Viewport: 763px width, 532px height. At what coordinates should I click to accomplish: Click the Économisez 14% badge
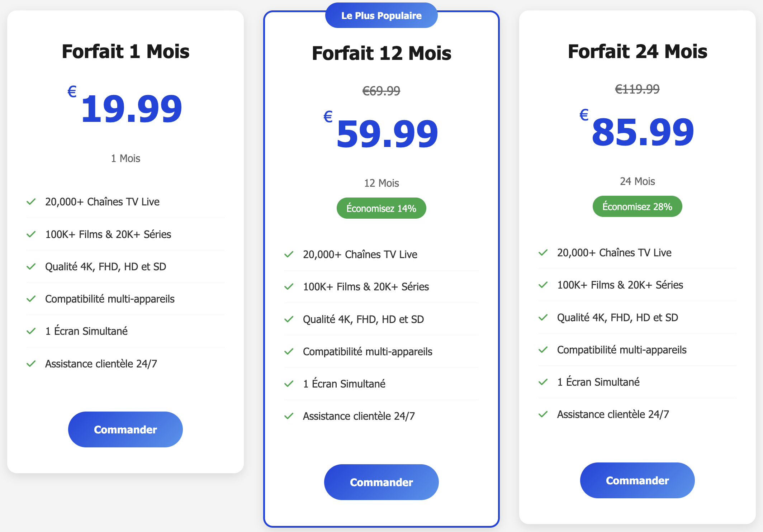[x=381, y=208]
